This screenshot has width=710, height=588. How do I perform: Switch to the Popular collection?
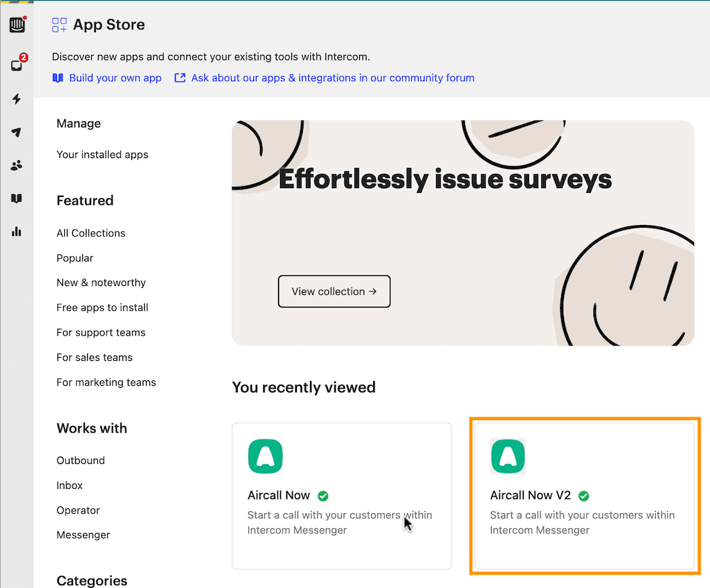point(74,258)
